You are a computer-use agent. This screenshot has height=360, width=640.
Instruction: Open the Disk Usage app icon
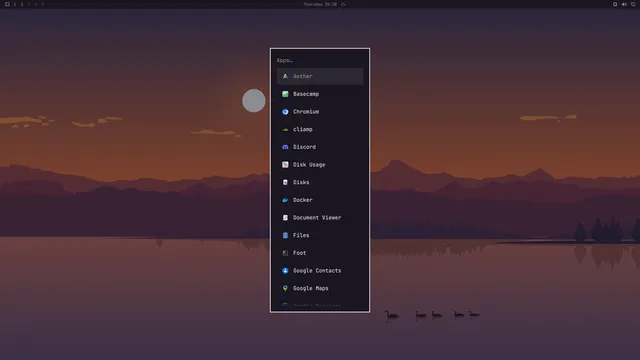[285, 164]
